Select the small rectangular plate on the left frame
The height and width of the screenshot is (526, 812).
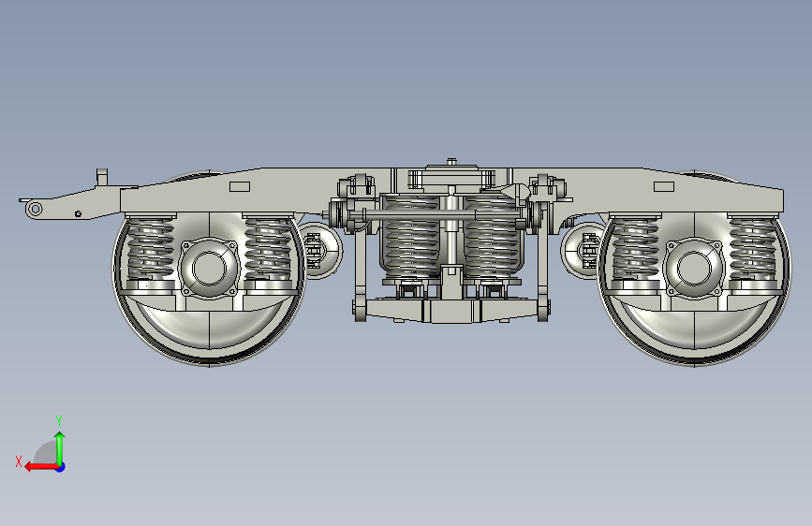[x=240, y=187]
